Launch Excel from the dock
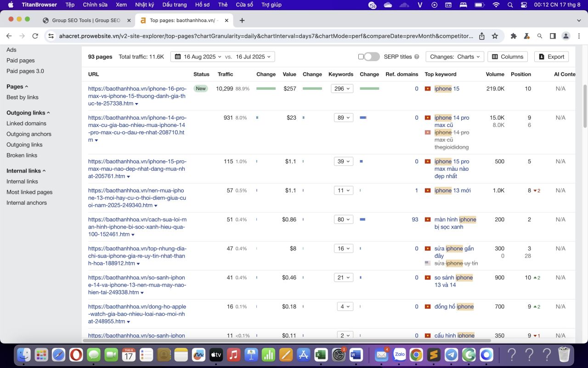The image size is (588, 368). click(x=321, y=355)
